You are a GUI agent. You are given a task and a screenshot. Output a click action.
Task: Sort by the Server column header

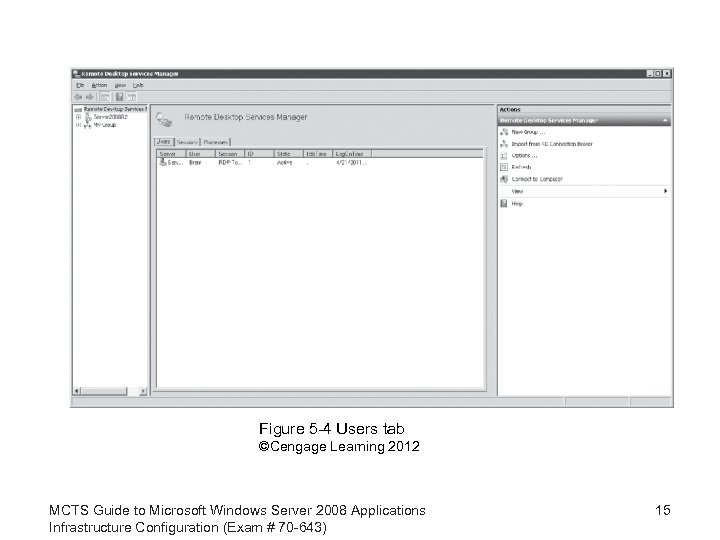tap(171, 154)
